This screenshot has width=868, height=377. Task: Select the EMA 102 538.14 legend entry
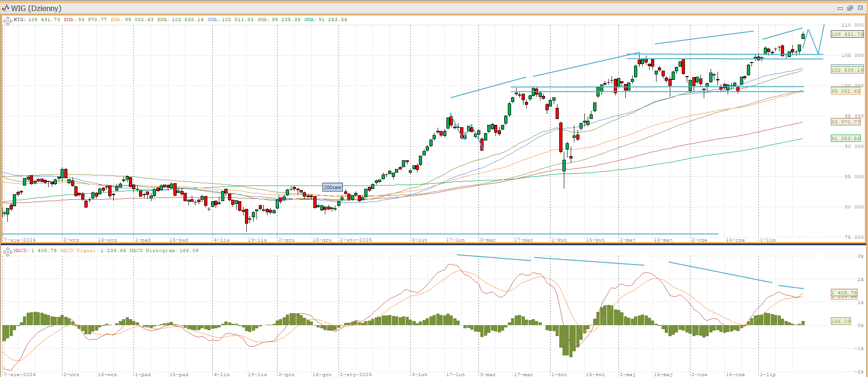(180, 20)
